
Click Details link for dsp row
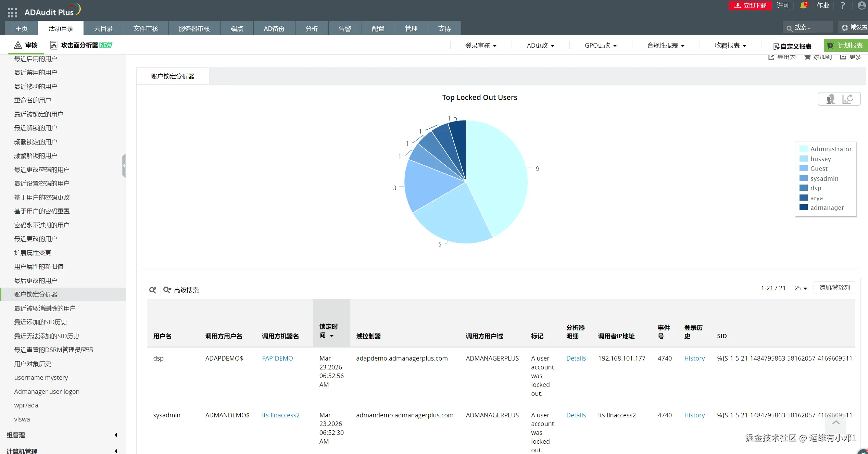pos(576,358)
